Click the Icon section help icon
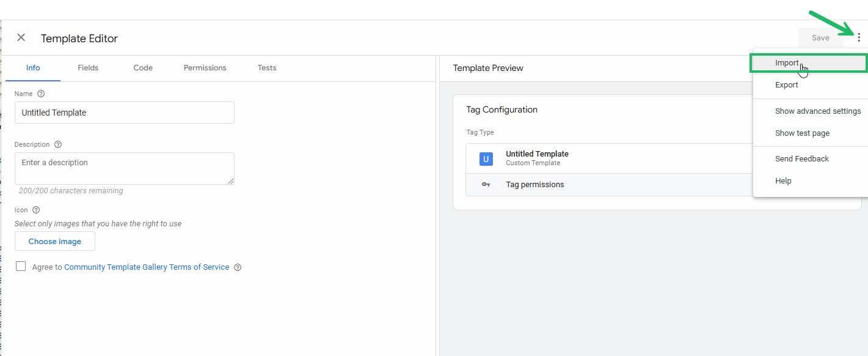Screen dimensions: 868x356 pyautogui.click(x=36, y=210)
